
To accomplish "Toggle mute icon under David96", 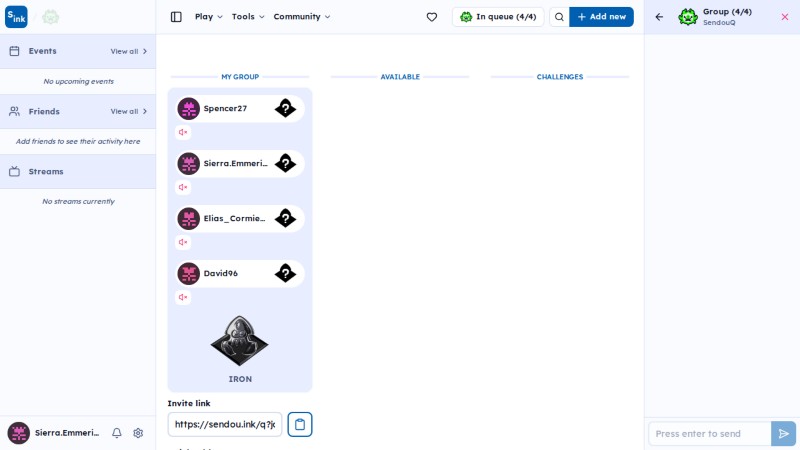I will (183, 297).
